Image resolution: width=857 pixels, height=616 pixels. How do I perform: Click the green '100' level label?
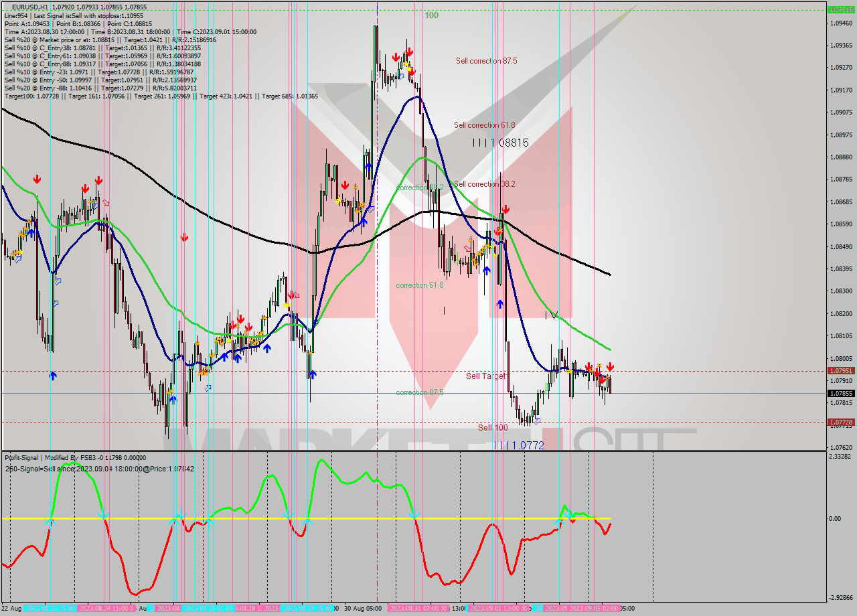click(432, 15)
